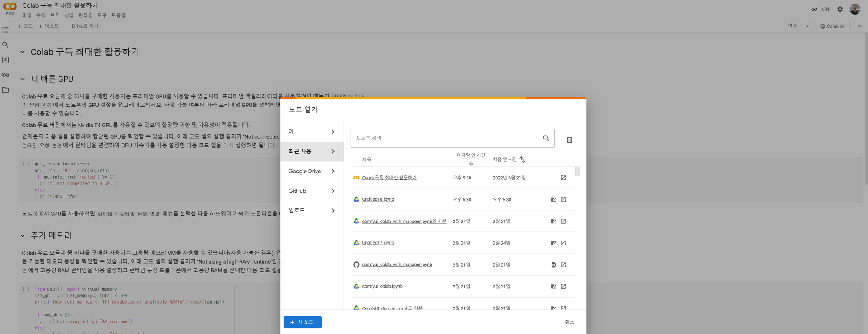Open the user account avatar

(855, 9)
